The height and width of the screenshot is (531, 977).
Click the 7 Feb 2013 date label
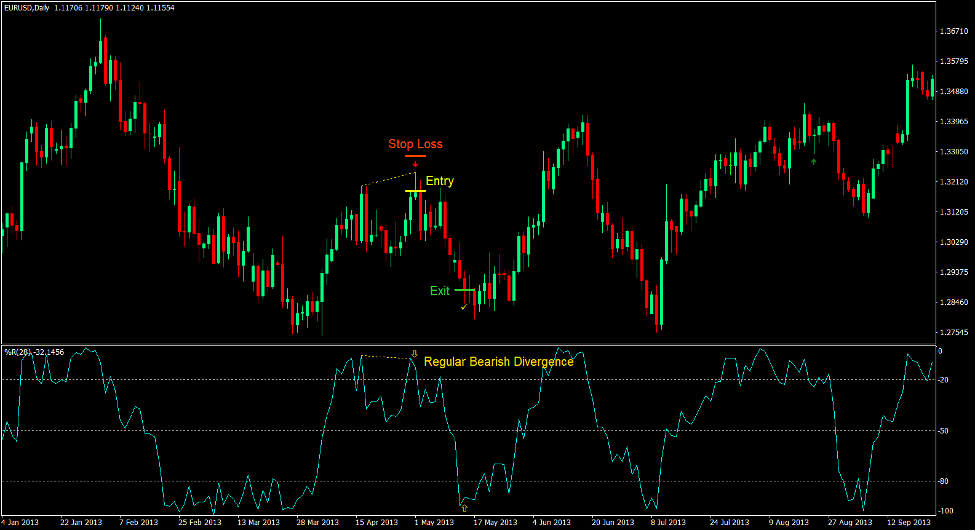(138, 522)
